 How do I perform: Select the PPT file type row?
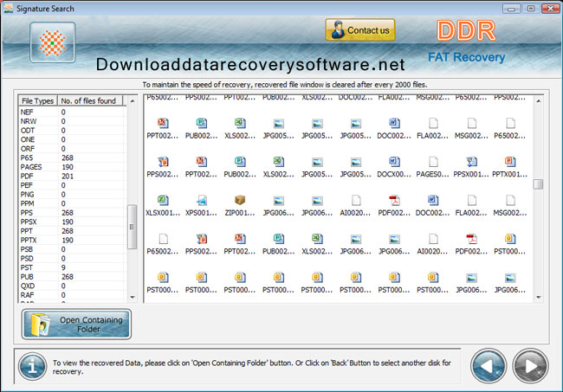point(72,231)
